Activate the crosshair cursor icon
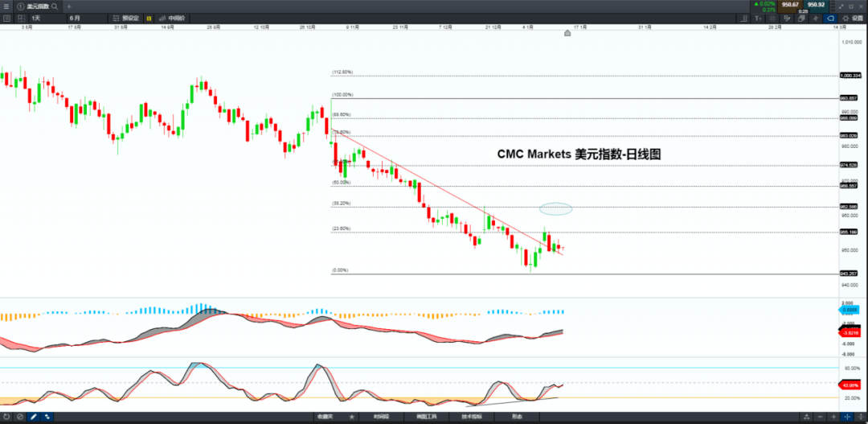This screenshot has width=868, height=424. [x=847, y=417]
